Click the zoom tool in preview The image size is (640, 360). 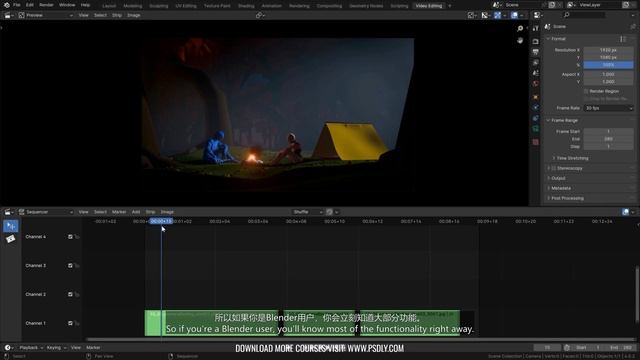point(520,29)
